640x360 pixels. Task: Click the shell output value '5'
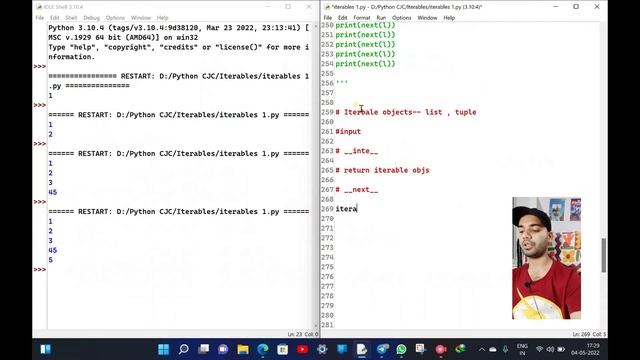click(51, 260)
